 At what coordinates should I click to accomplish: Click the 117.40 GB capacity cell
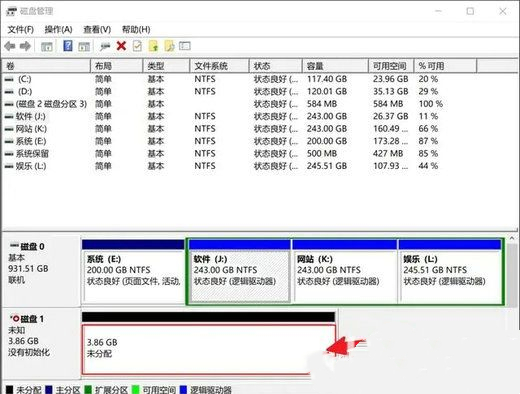pyautogui.click(x=327, y=79)
